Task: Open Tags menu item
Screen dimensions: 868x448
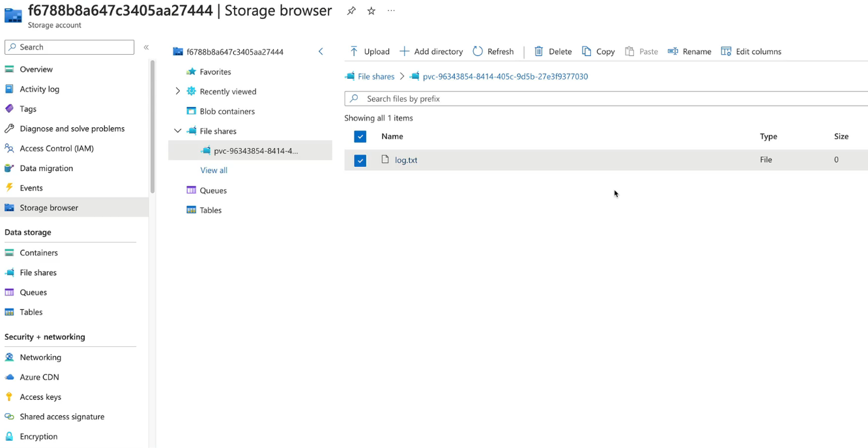Action: point(28,109)
